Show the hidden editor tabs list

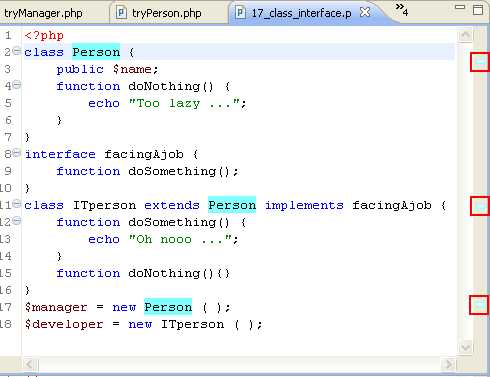[x=402, y=10]
